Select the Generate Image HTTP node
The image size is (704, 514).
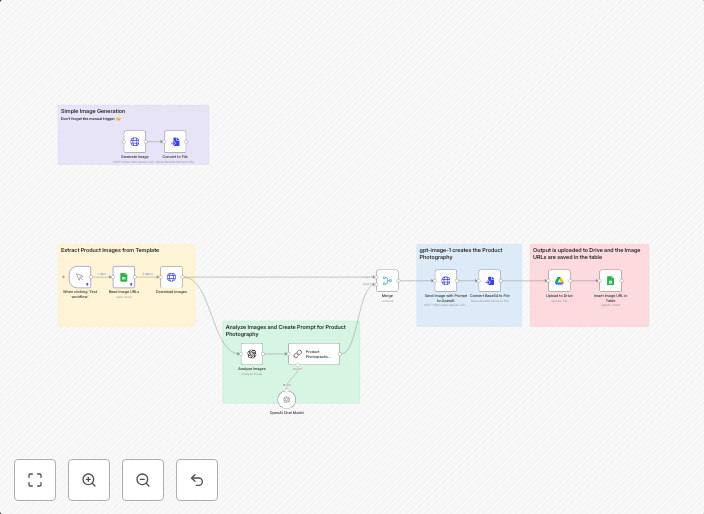click(135, 141)
